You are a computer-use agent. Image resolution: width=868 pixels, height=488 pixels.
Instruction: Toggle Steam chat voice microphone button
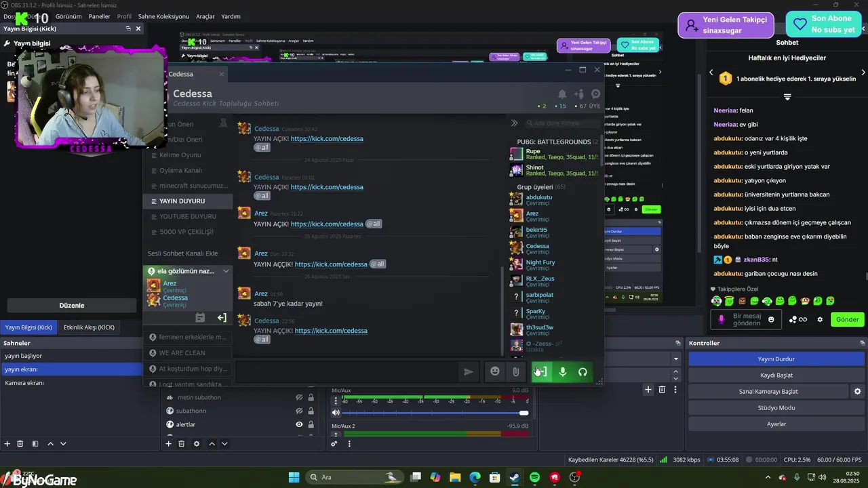pos(562,371)
